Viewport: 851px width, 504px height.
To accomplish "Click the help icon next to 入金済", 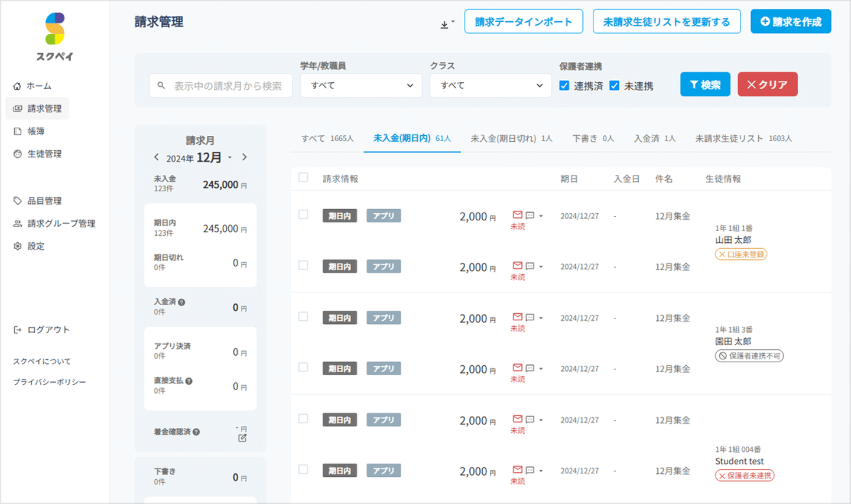I will tap(181, 302).
